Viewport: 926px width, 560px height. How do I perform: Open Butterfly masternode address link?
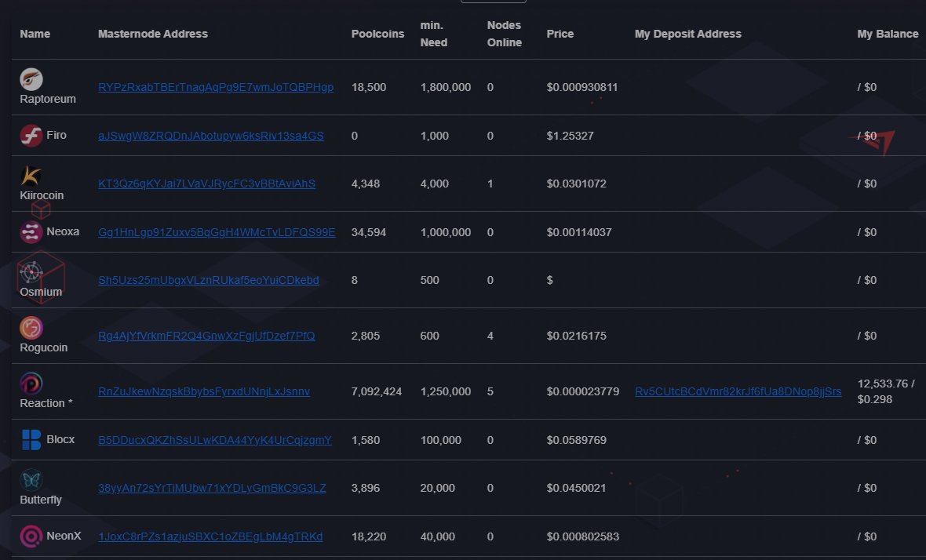212,488
